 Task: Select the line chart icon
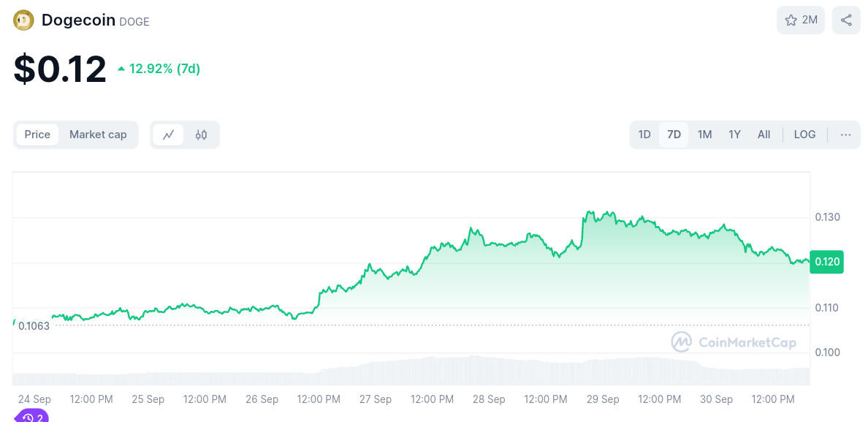[x=169, y=135]
